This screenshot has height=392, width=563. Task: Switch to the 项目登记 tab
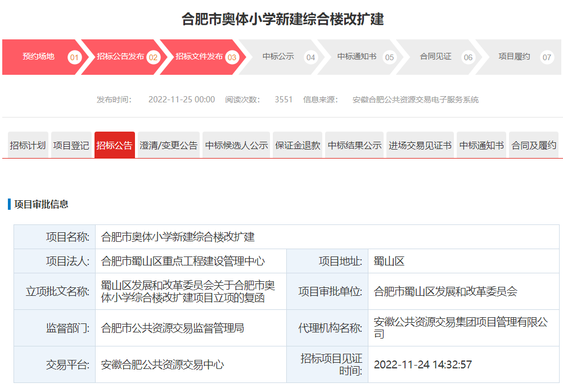coord(71,145)
